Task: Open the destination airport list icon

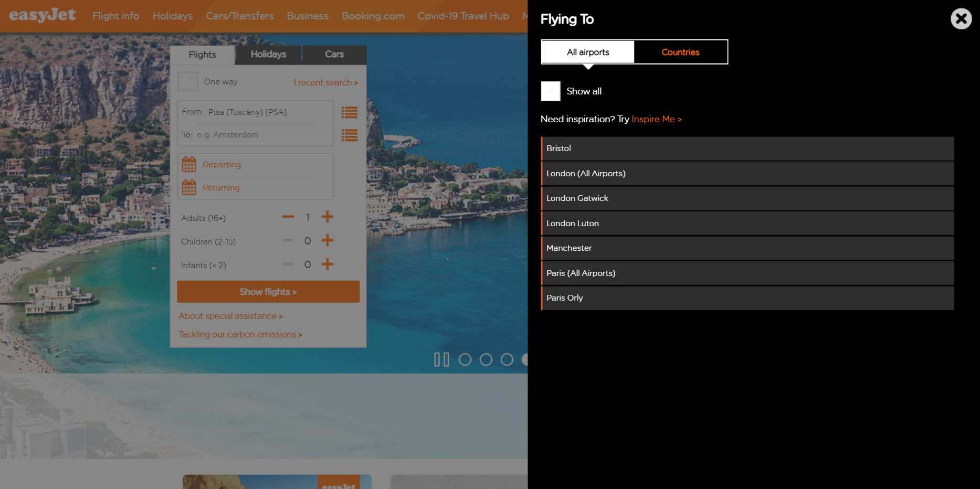Action: pos(350,135)
